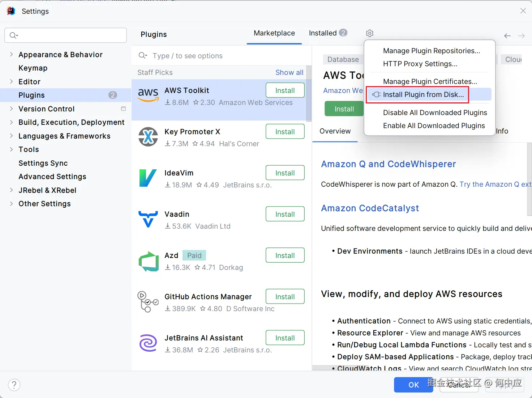
Task: Click the GitHub Actions Manager icon
Action: 148,302
